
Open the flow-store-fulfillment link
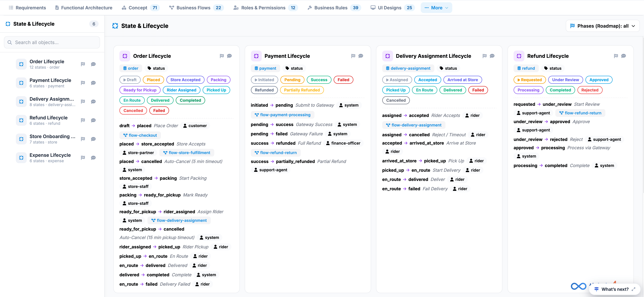tap(187, 153)
